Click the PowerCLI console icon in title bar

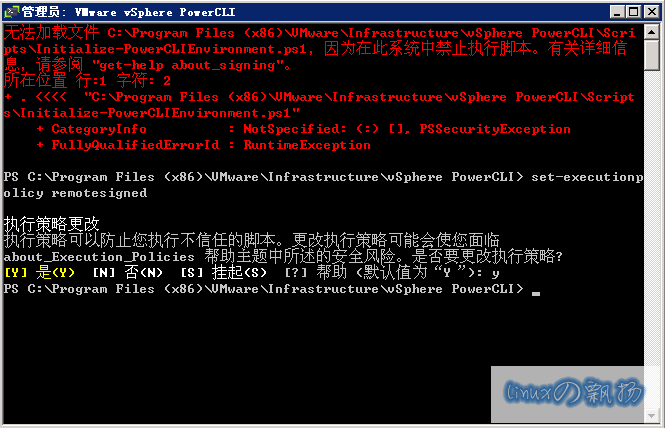(x=11, y=12)
